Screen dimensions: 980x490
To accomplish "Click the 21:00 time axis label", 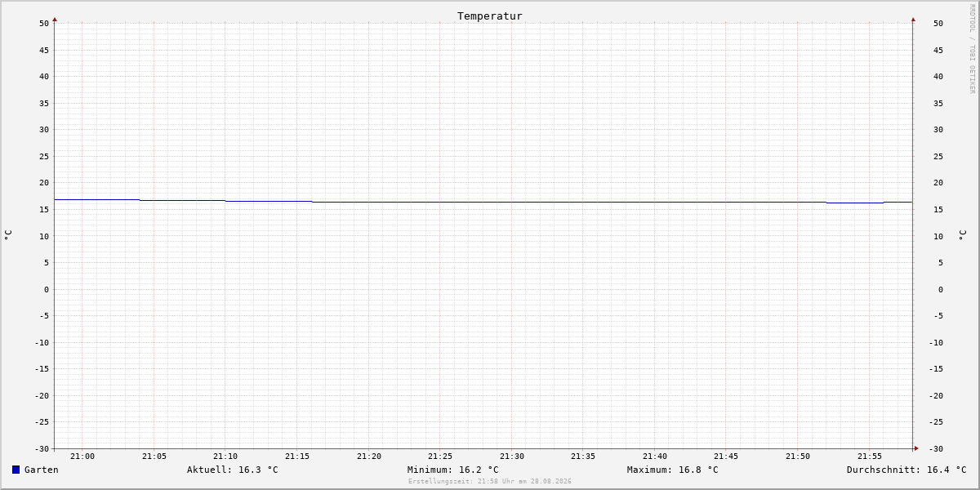I will [82, 457].
